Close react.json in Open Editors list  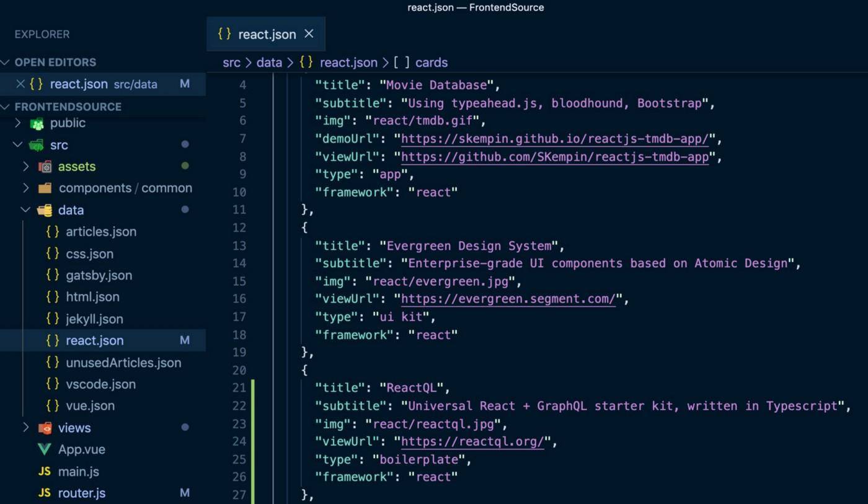click(x=20, y=84)
